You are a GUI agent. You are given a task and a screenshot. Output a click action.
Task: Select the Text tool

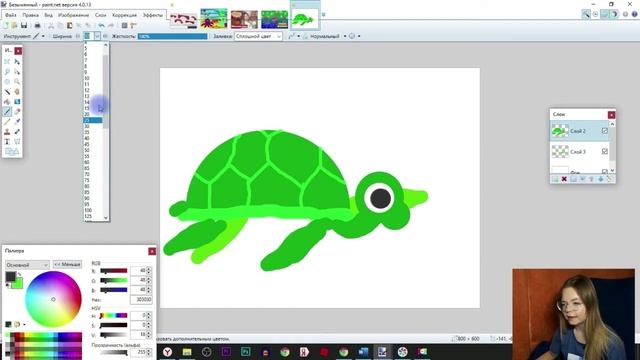pyautogui.click(x=7, y=142)
